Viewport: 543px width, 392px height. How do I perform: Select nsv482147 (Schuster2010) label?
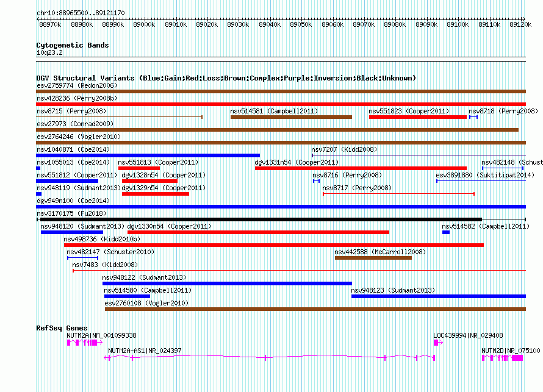tap(110, 252)
